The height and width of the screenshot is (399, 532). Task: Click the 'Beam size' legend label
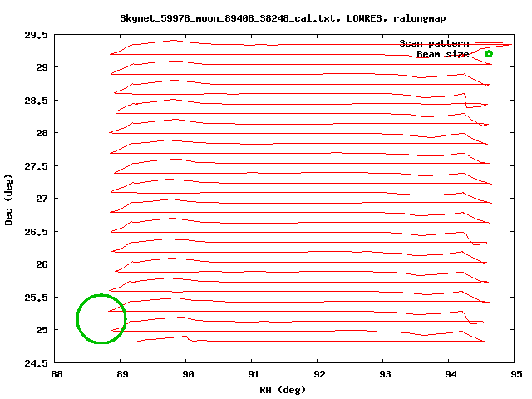pos(443,54)
